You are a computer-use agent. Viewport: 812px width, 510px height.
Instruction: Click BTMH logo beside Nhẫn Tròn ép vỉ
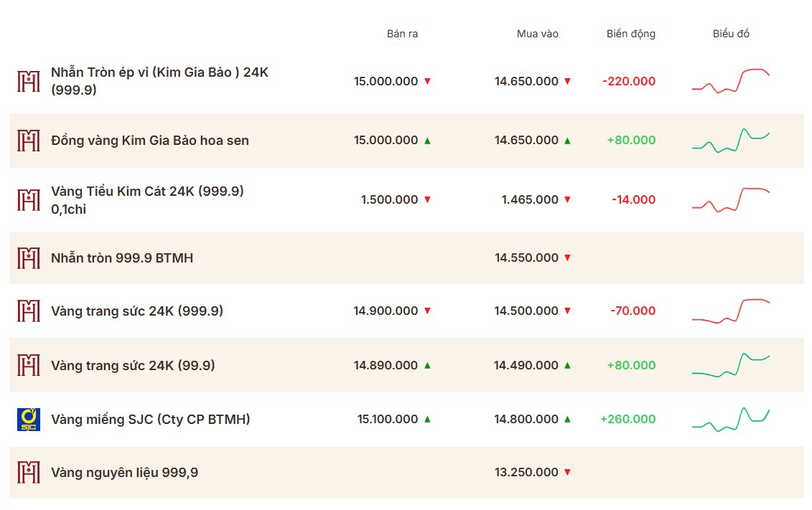coord(29,81)
